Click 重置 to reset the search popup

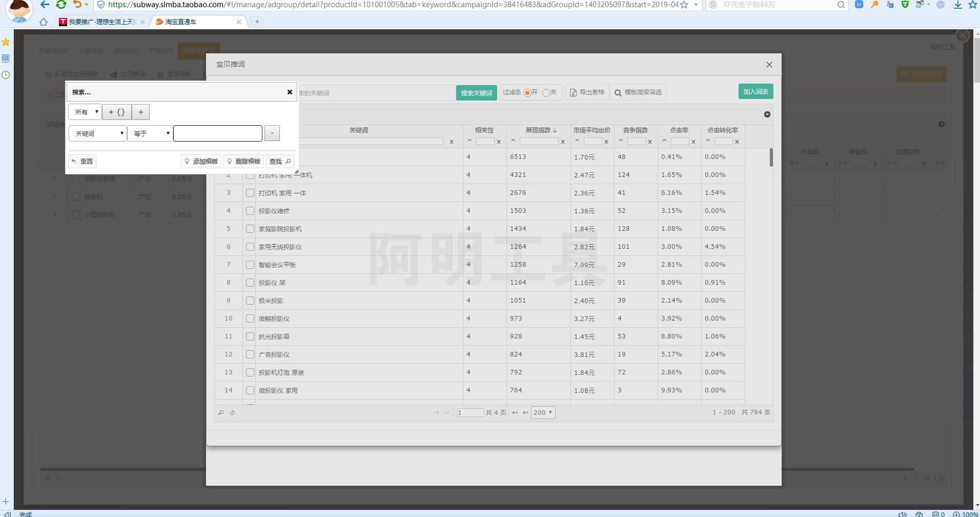pyautogui.click(x=82, y=162)
